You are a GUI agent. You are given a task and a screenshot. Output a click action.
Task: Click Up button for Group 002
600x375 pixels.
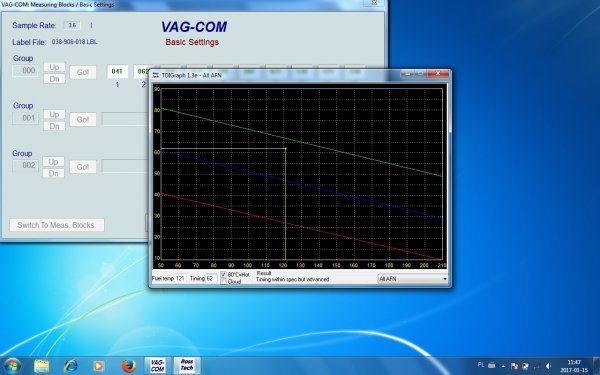(54, 162)
